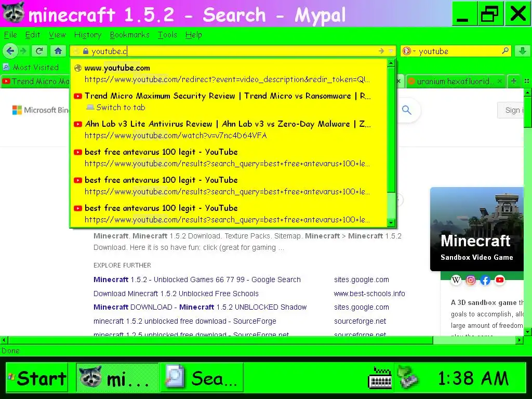
Task: Click the horizontal page scrollbar
Action: click(220, 340)
